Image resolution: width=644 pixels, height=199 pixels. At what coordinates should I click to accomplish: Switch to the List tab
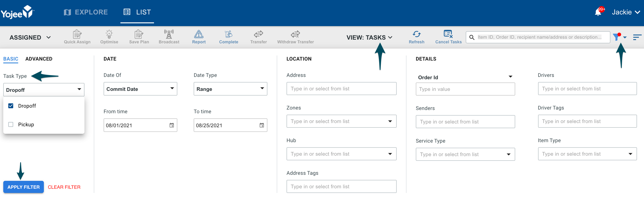tap(137, 12)
